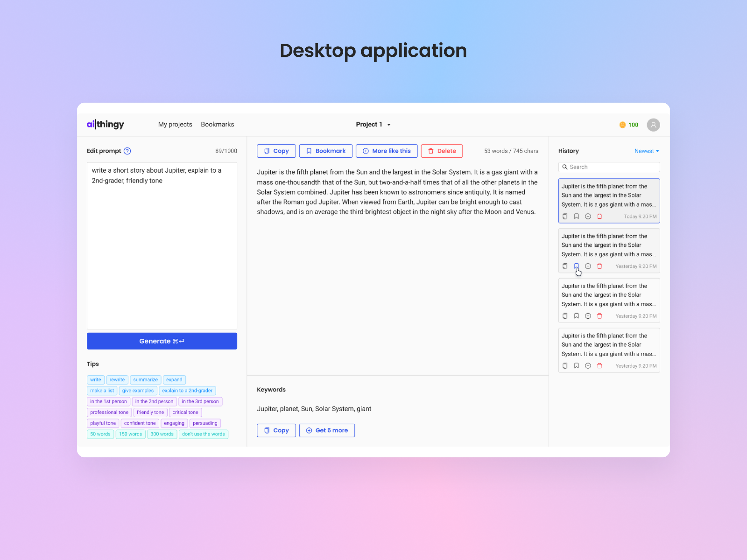
Task: Open the user avatar profile icon
Action: click(x=653, y=125)
